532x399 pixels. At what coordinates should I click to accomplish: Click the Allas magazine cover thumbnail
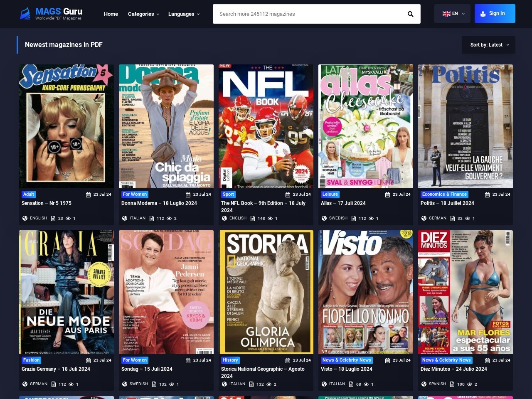pos(366,126)
